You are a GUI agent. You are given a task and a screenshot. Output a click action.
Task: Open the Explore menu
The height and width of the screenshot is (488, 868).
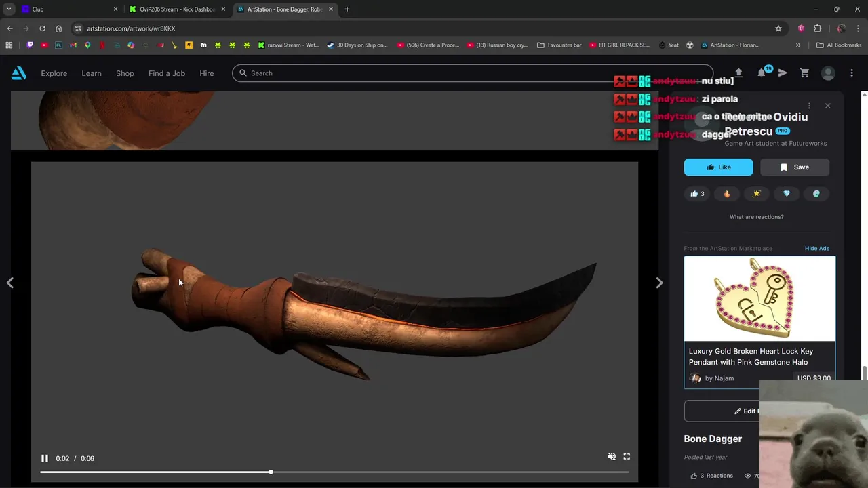54,73
